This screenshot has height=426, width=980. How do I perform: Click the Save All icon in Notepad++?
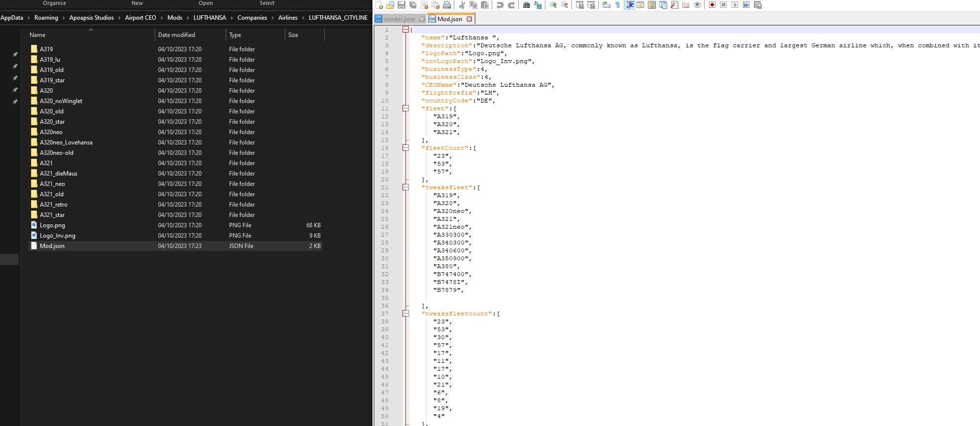click(x=413, y=5)
